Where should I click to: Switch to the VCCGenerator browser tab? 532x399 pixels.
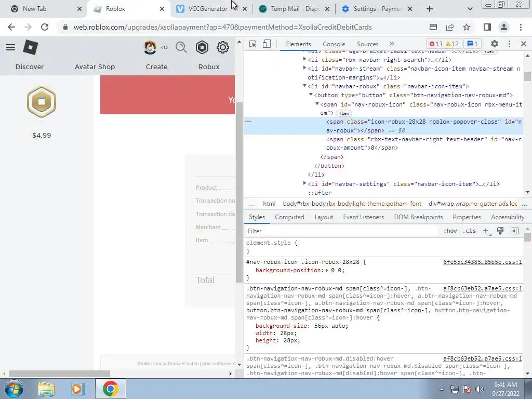pyautogui.click(x=212, y=9)
